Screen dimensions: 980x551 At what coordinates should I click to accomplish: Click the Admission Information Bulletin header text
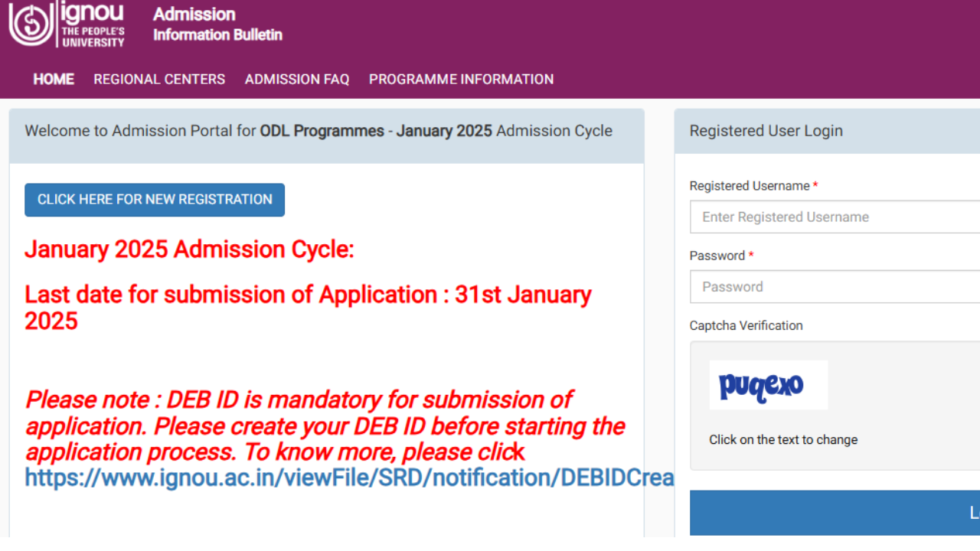coord(218,24)
